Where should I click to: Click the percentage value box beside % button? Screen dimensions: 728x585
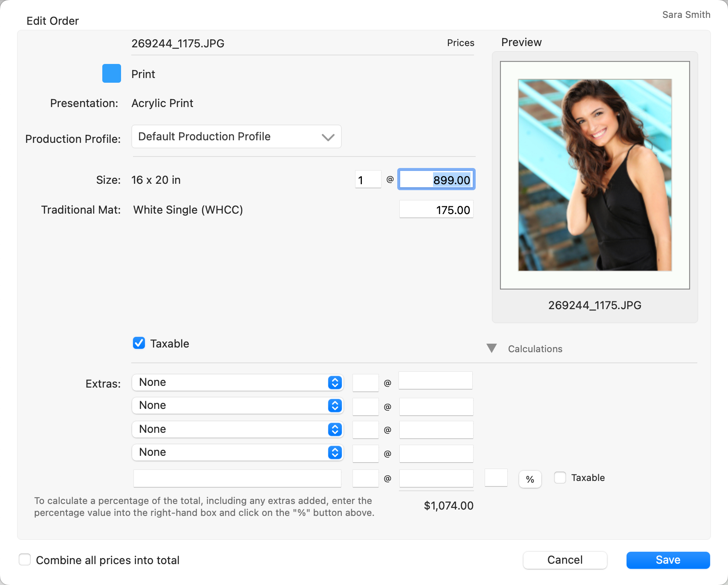(496, 478)
